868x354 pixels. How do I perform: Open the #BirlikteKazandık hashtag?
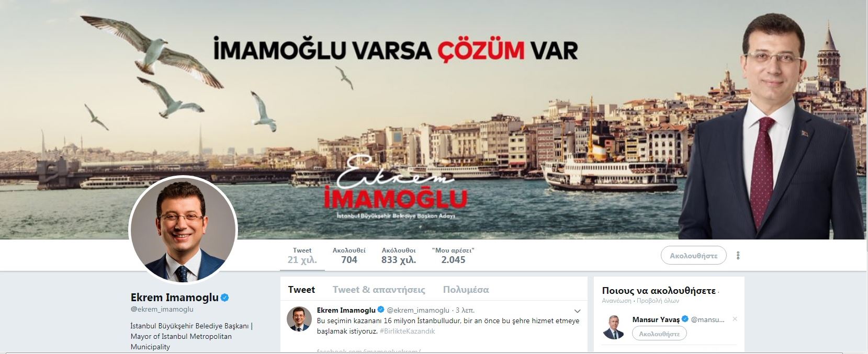[407, 331]
